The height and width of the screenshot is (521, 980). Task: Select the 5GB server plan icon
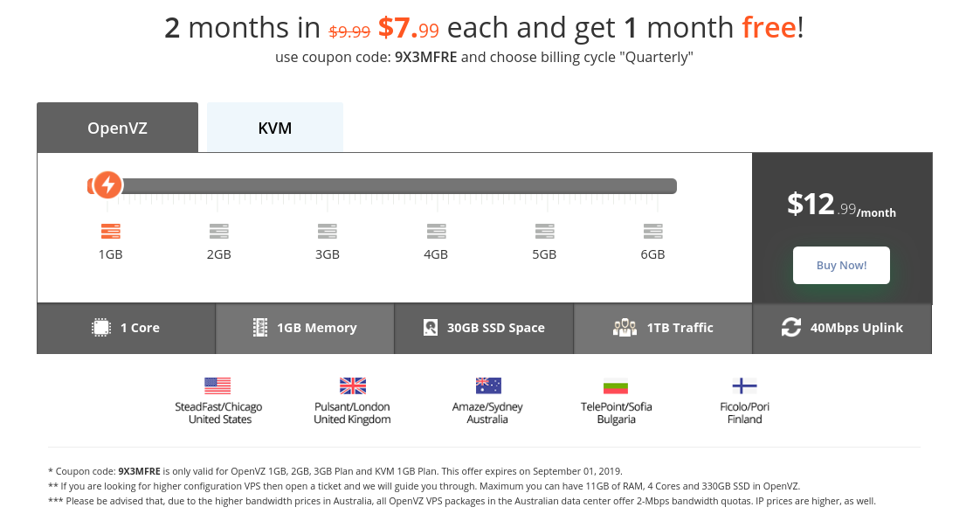[544, 232]
